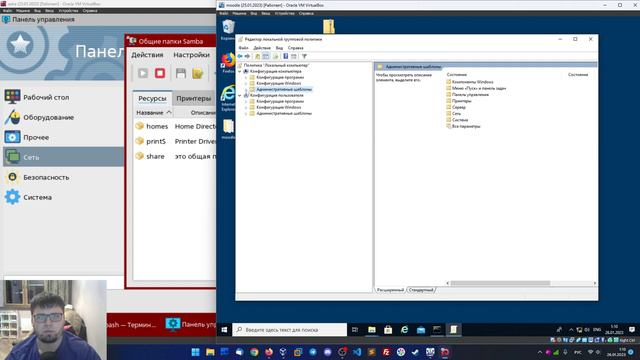640x360 pixels.
Task: Expand Конфигурация программ under Конфигурация компьютера
Action: 246,77
